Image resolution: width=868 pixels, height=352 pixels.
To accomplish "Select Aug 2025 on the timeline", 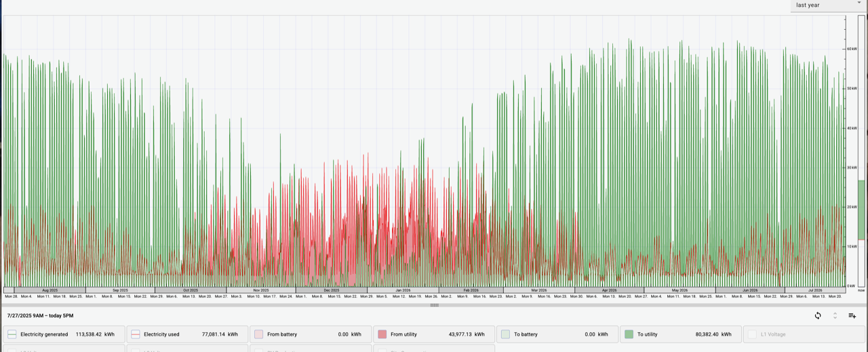I will 50,290.
